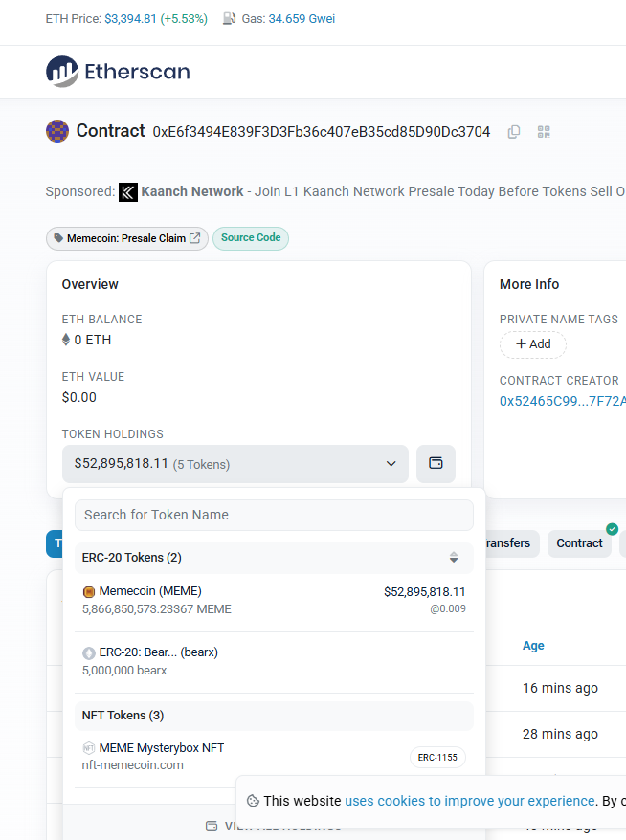The image size is (626, 840).
Task: Click the 0 ETH balance value
Action: click(x=92, y=340)
